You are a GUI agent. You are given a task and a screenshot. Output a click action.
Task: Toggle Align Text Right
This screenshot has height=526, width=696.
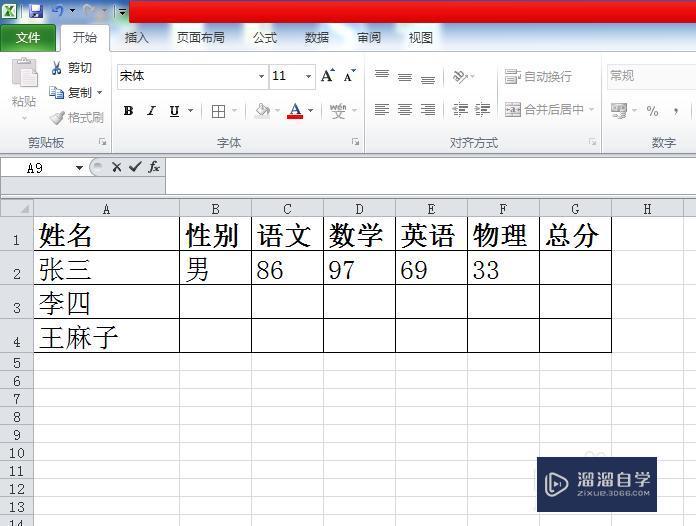point(428,110)
